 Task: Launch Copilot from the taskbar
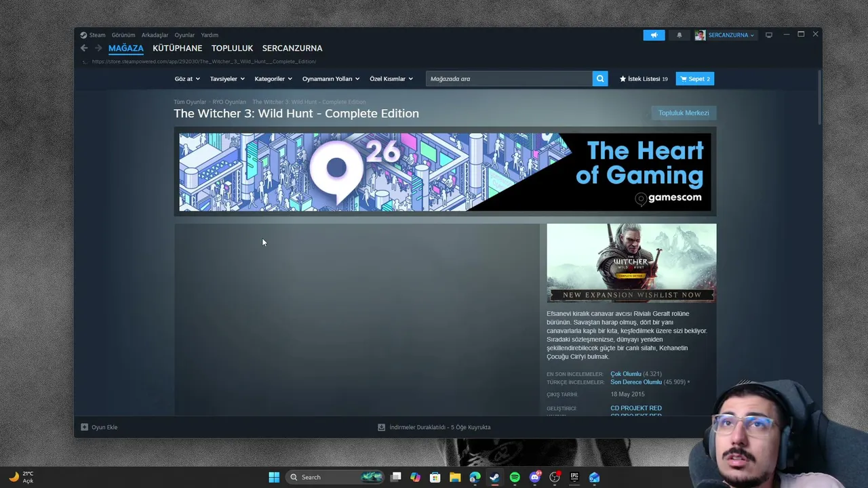pos(416,477)
